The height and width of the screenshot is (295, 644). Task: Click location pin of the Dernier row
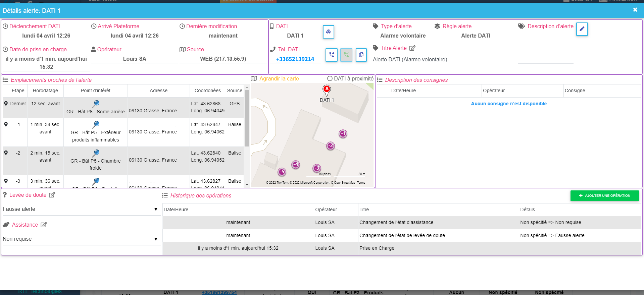coord(6,104)
